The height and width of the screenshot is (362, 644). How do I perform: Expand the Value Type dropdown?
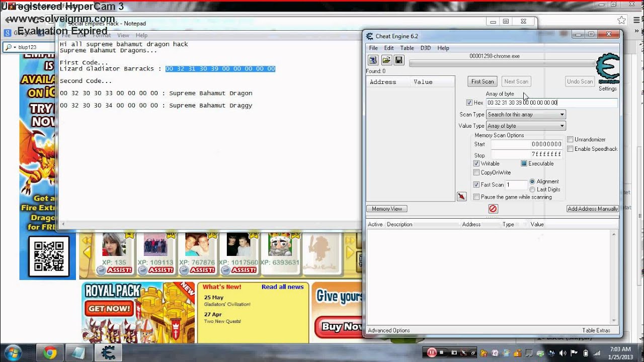click(526, 126)
